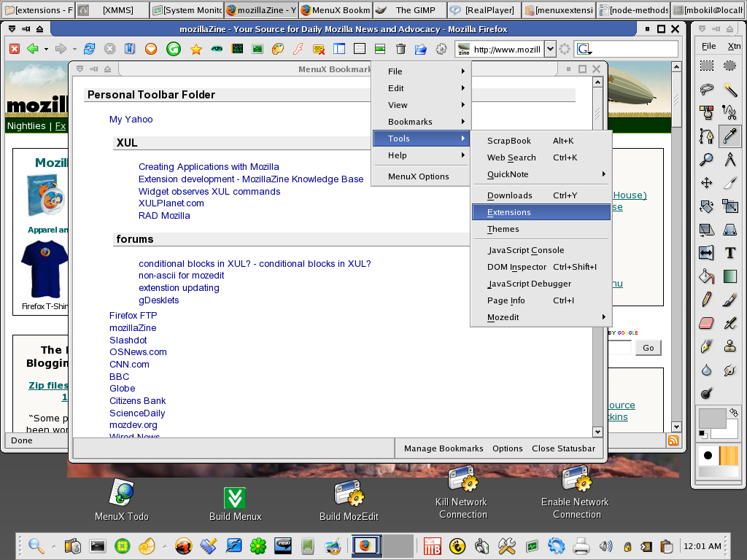Expand the QuickNote submenu
The height and width of the screenshot is (560, 747).
pos(541,174)
